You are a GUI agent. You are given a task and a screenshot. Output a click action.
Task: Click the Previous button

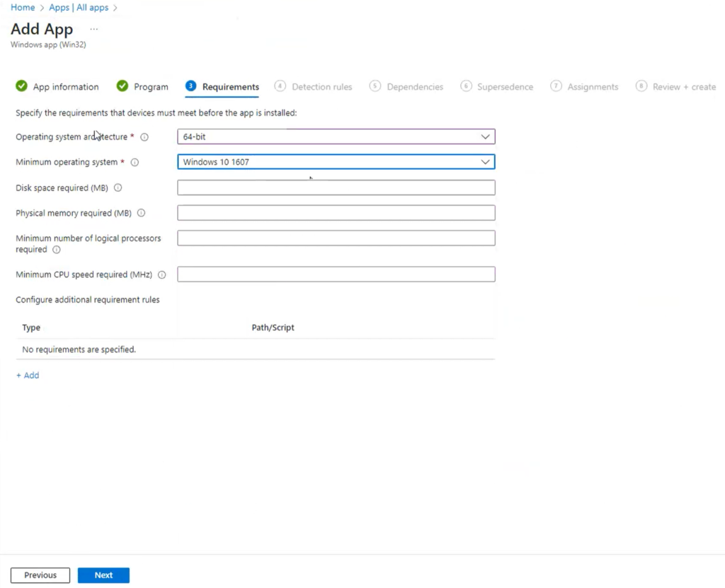40,575
